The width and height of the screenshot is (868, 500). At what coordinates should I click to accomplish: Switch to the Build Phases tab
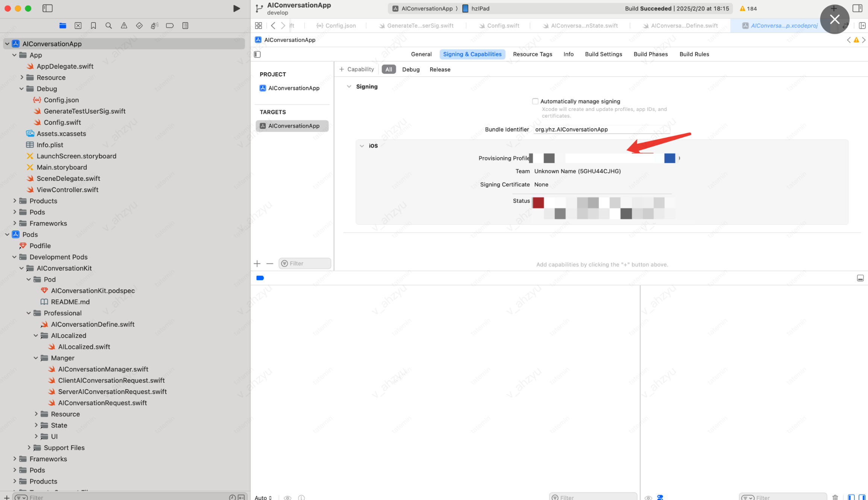[651, 54]
